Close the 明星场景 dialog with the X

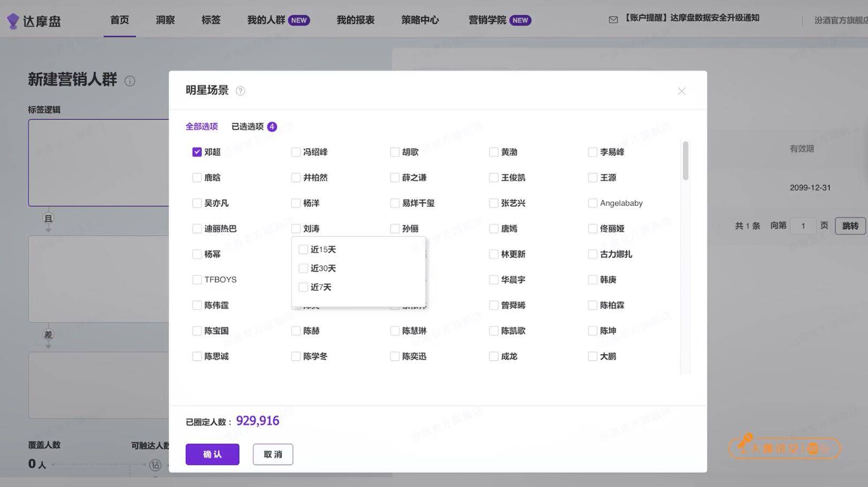click(x=681, y=91)
